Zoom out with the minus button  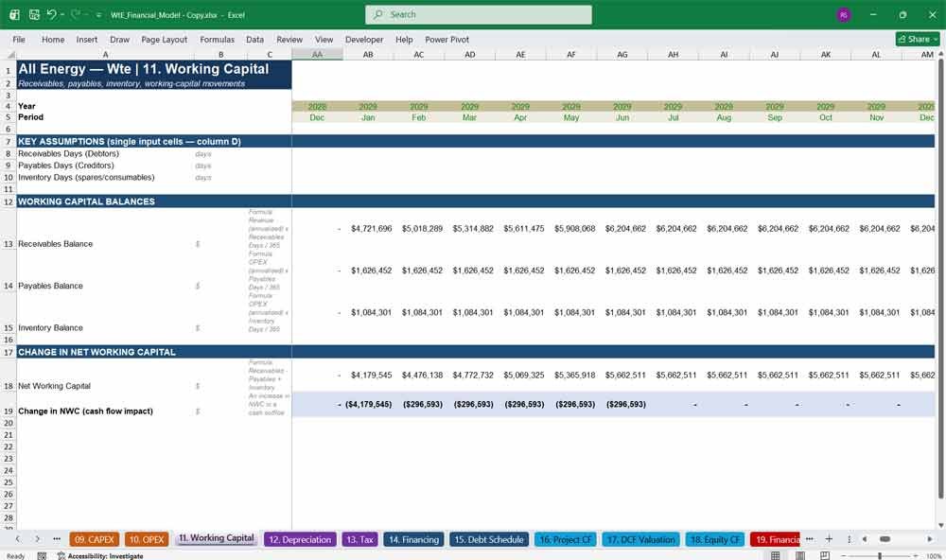click(844, 555)
